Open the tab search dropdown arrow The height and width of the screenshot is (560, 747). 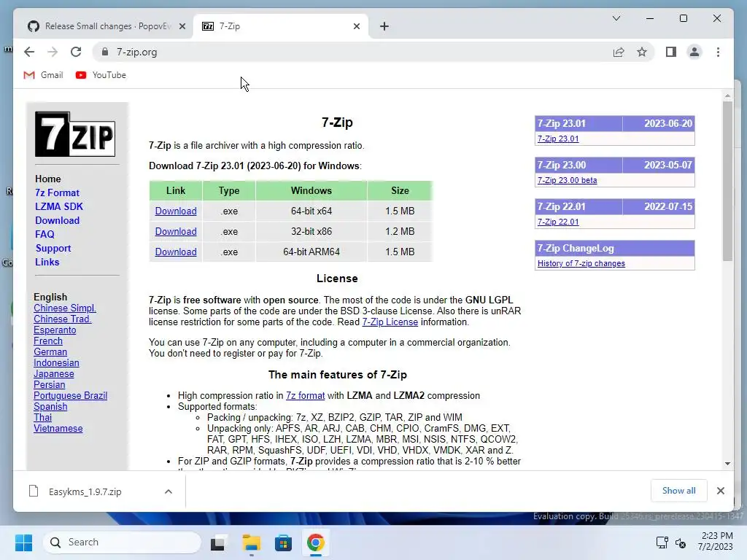[x=616, y=18]
